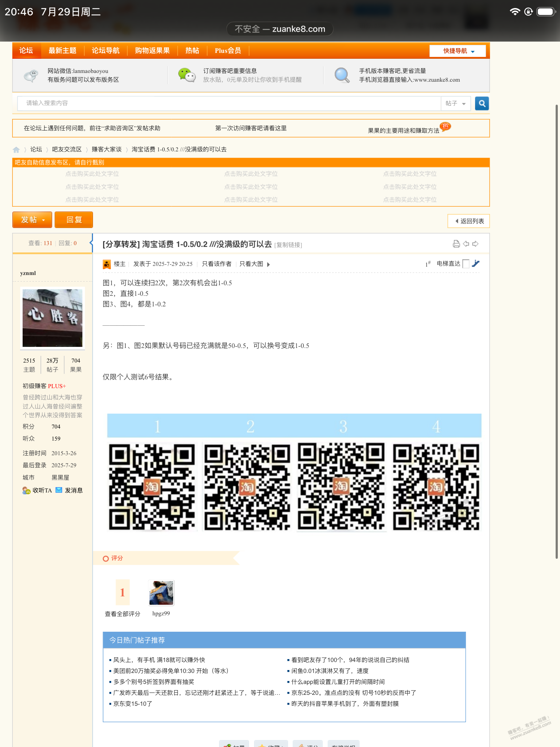
Task: Click the hot badge beside 果果的主要用途
Action: pos(446,126)
